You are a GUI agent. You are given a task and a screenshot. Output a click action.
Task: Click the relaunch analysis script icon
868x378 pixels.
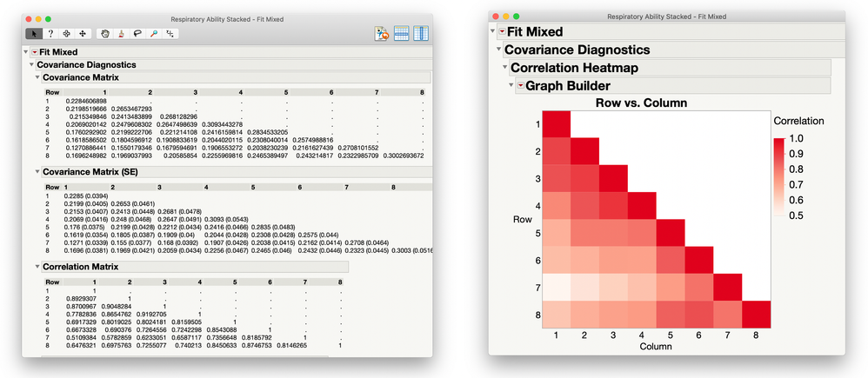(x=382, y=34)
